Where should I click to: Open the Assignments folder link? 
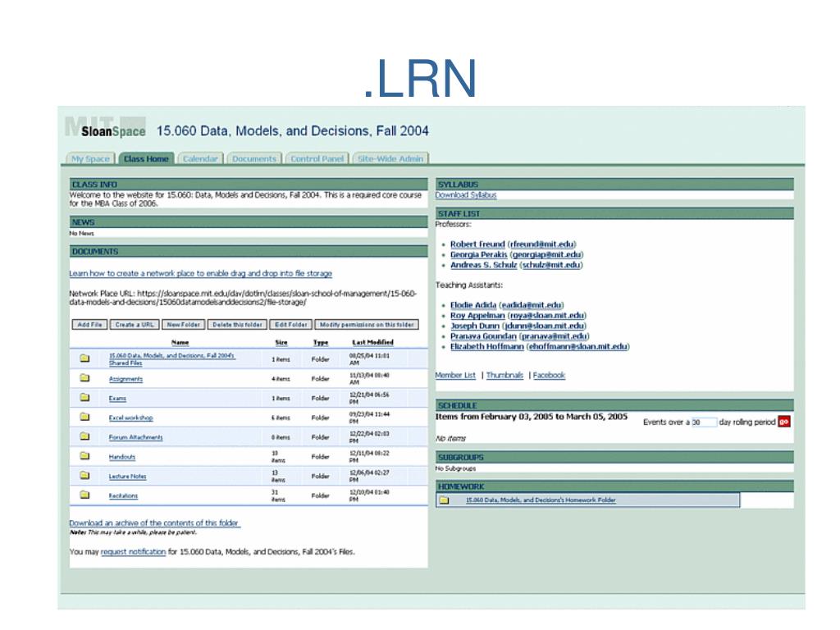[x=126, y=379]
